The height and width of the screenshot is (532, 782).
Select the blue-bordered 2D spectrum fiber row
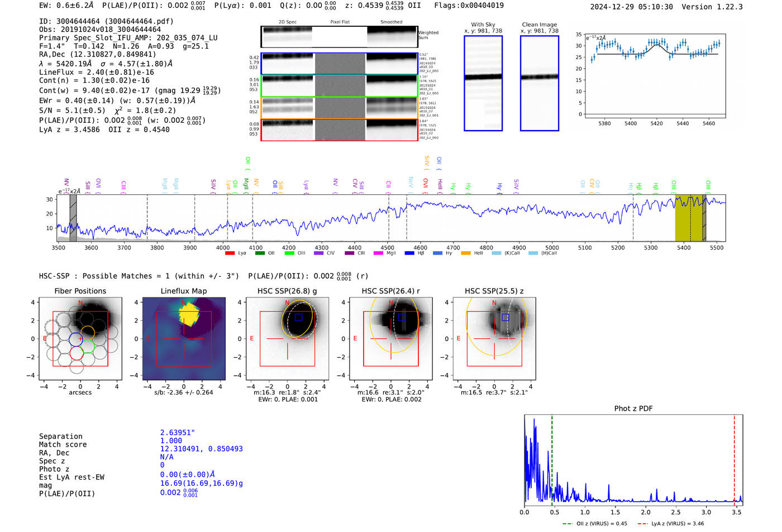pos(339,64)
